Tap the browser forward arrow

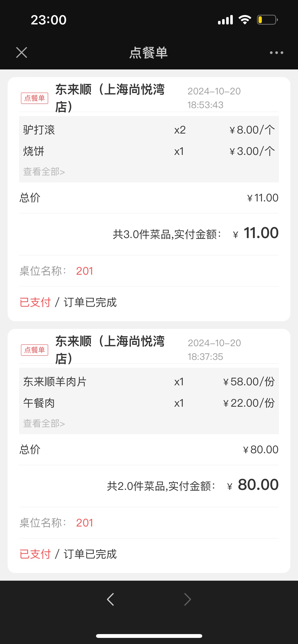coord(187,599)
